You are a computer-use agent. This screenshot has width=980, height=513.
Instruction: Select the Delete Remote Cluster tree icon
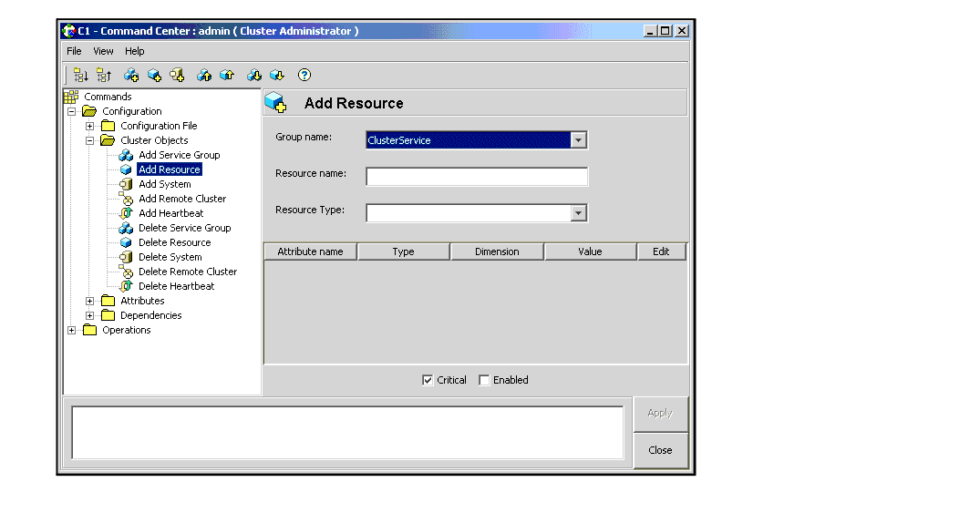point(127,272)
